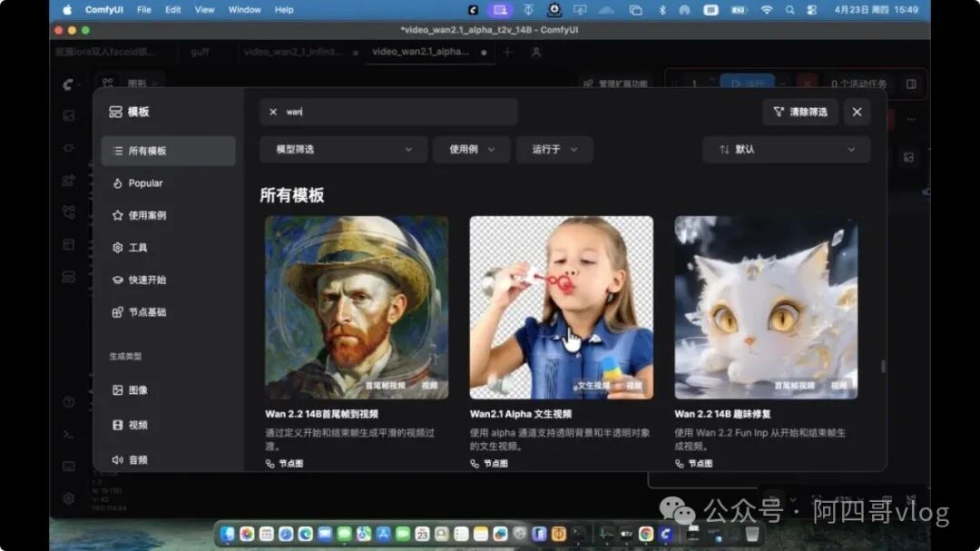Screen dimensions: 980x551
Task: Click the film icon beside 视频
Action: point(117,425)
